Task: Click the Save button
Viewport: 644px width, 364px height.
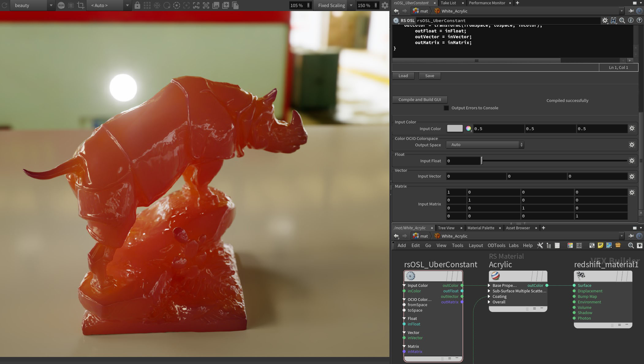Action: [x=429, y=76]
